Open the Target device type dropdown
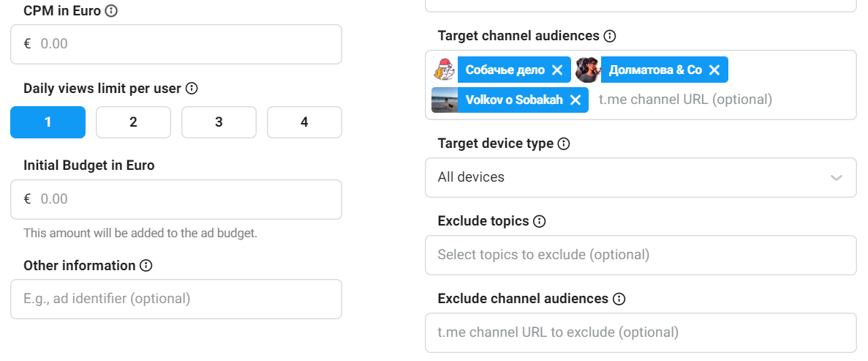This screenshot has width=868, height=361. tap(640, 177)
